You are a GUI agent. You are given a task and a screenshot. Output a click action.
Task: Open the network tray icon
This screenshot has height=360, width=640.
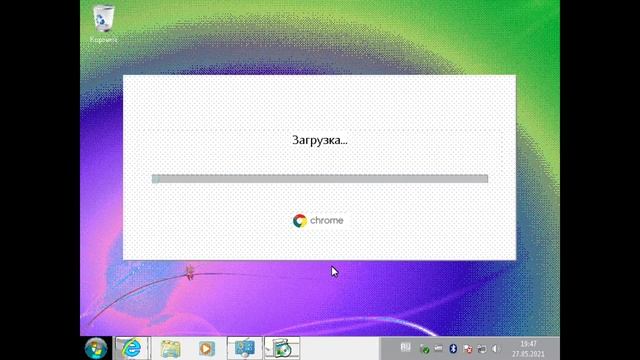(482, 349)
